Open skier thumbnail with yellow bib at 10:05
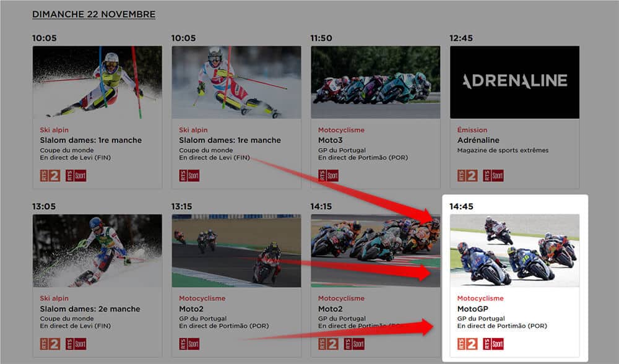619x364 pixels. (97, 82)
